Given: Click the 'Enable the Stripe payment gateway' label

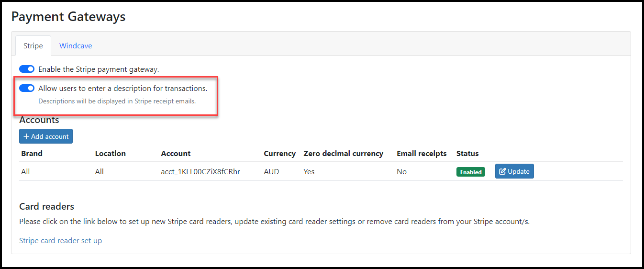Looking at the screenshot, I should pos(99,69).
